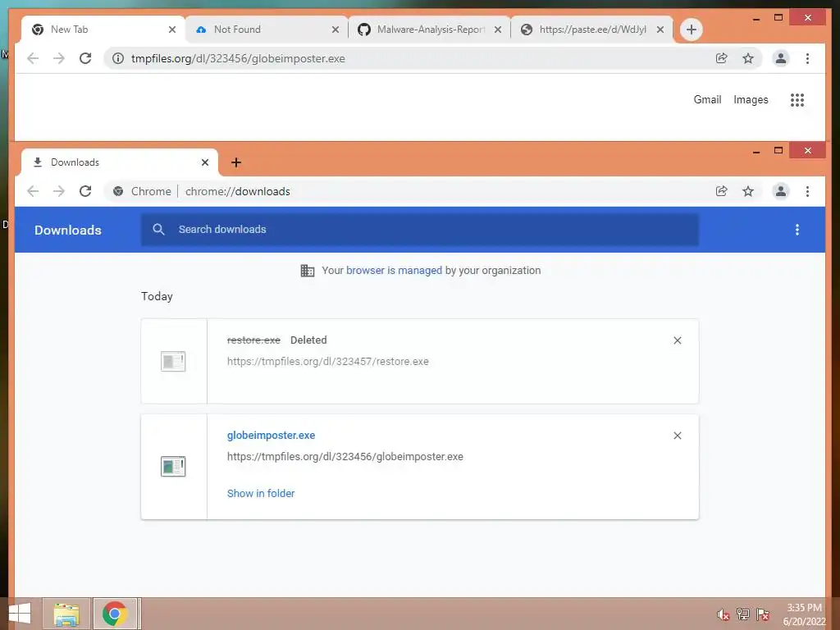The image size is (840, 630).
Task: Reload the tmpfiles.org page
Action: [85, 58]
